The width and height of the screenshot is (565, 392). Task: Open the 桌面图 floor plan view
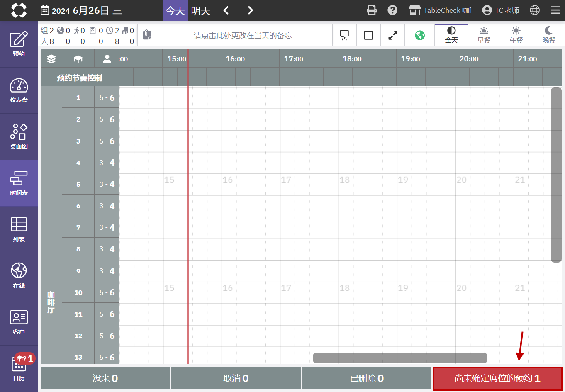[19, 137]
